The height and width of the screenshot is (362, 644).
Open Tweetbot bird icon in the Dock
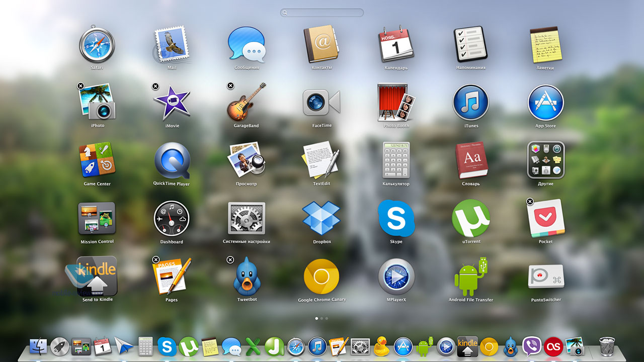pyautogui.click(x=510, y=346)
